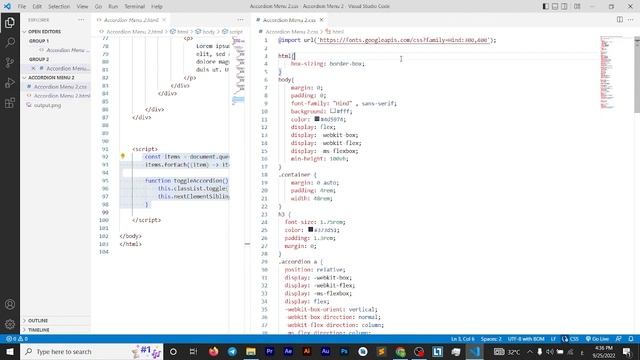Open Telegram from the taskbar
640x360 pixels.
pos(232,351)
